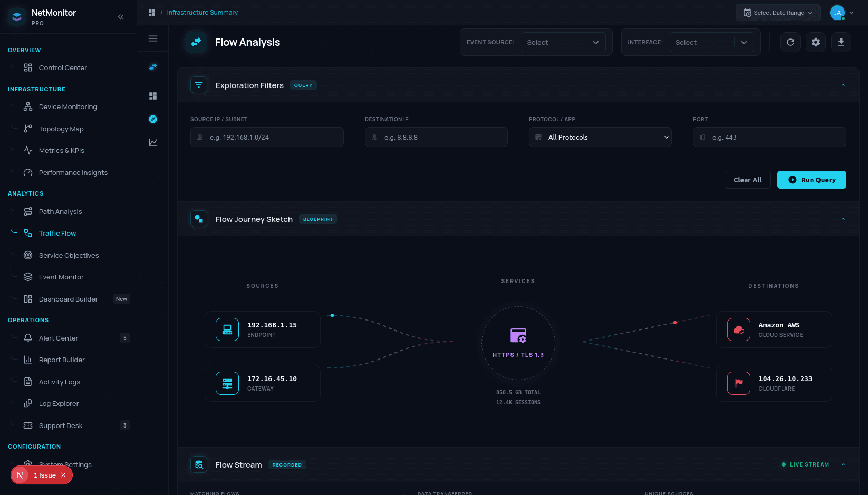The height and width of the screenshot is (495, 868).
Task: Select the 192.168.1.15 endpoint node
Action: pyautogui.click(x=262, y=329)
